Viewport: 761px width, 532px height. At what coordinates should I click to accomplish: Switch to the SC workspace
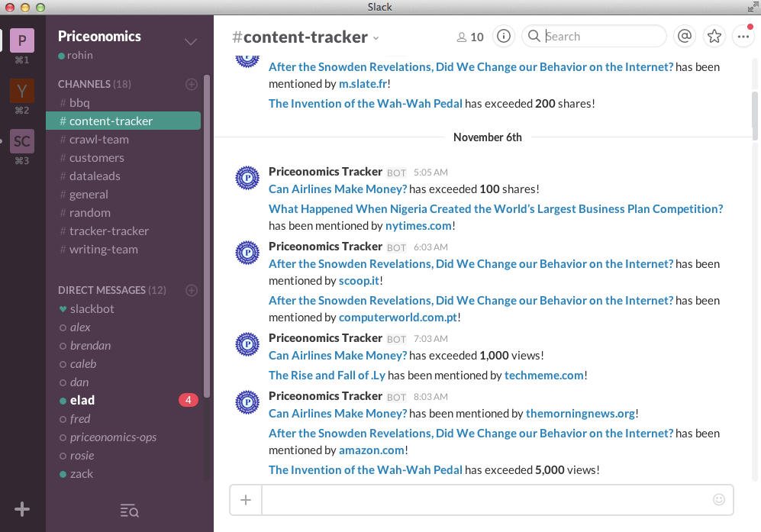click(x=22, y=141)
